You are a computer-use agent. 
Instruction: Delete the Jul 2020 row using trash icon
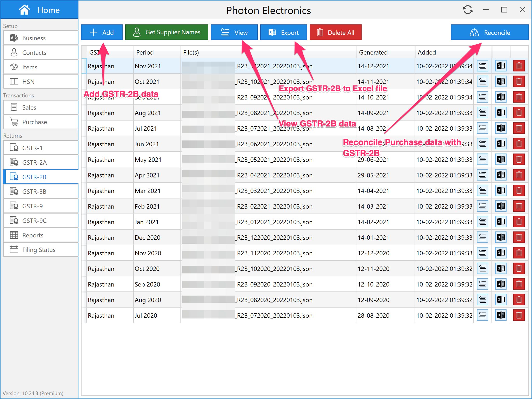519,315
